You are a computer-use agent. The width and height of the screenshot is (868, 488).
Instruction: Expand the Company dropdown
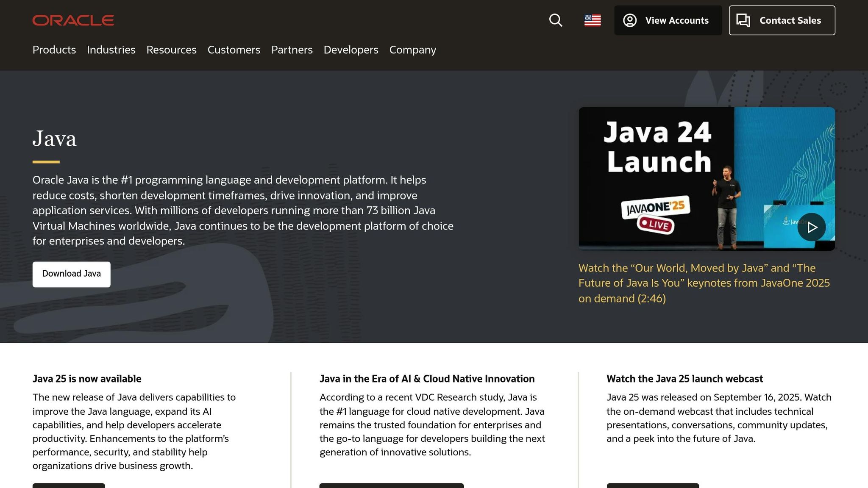412,50
